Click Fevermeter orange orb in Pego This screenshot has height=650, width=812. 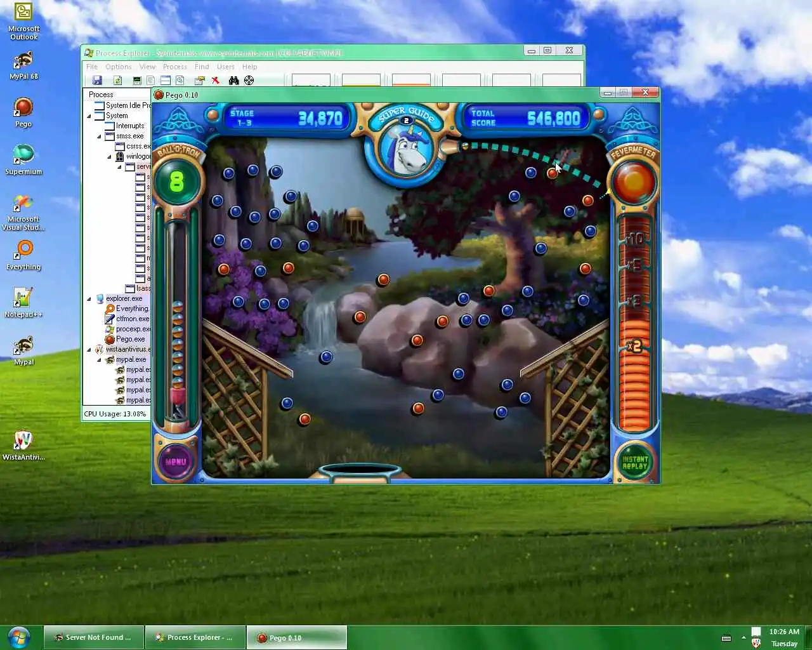pos(633,182)
